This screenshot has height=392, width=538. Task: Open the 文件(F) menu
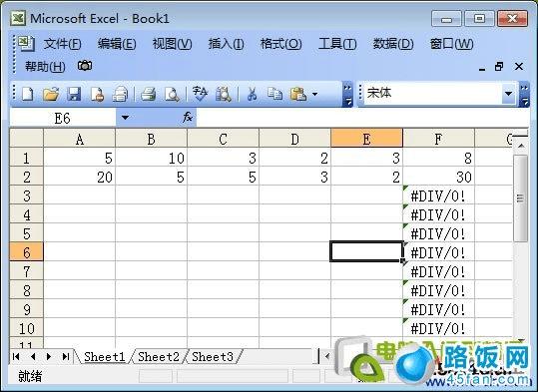(63, 44)
